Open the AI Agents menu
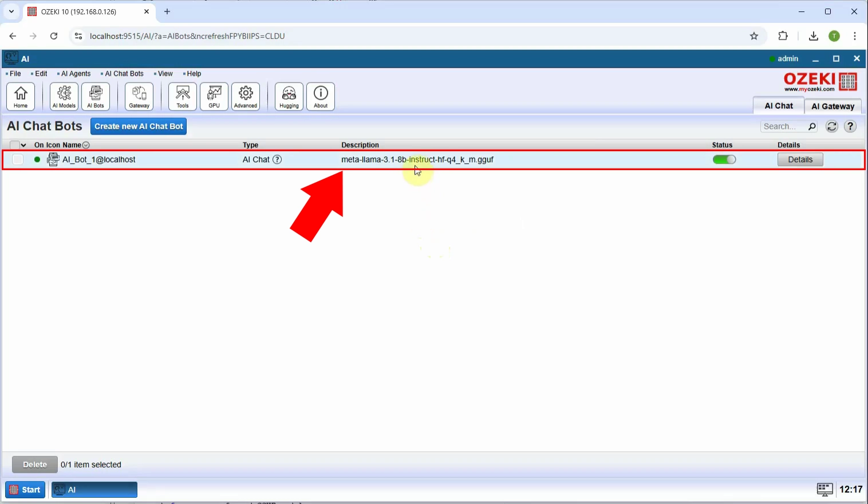This screenshot has height=504, width=868. (x=74, y=74)
